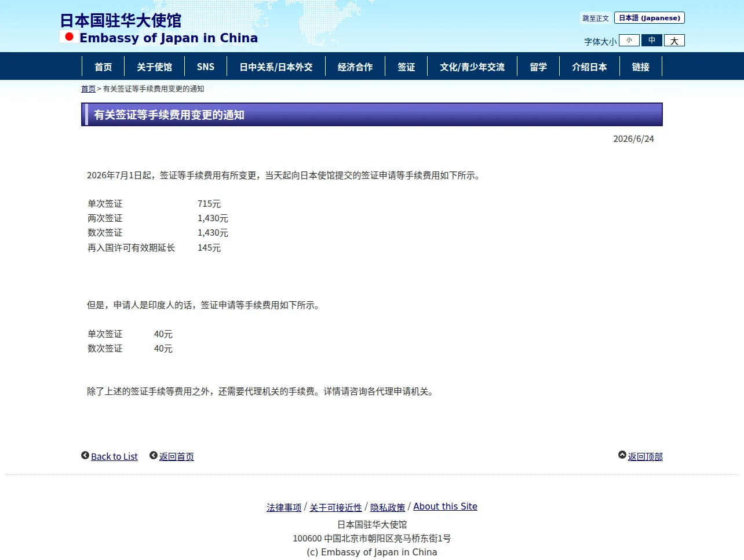Viewport: 744px width, 560px height.
Task: Open the 介绍日本 menu item
Action: tap(589, 67)
